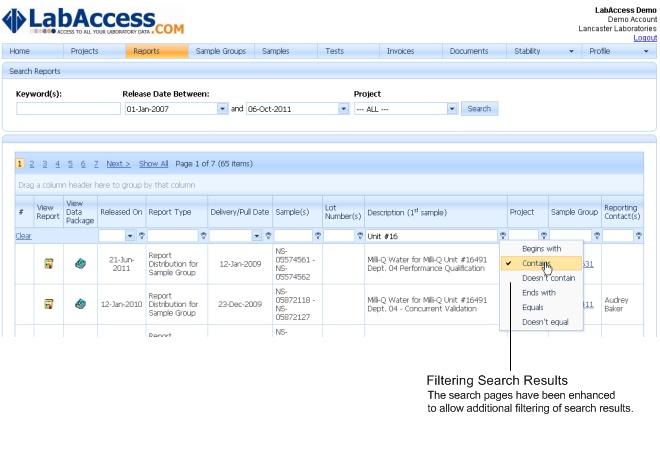Choose 'Begins with' filter option
Viewport: 660px width, 450px height.
tap(541, 248)
